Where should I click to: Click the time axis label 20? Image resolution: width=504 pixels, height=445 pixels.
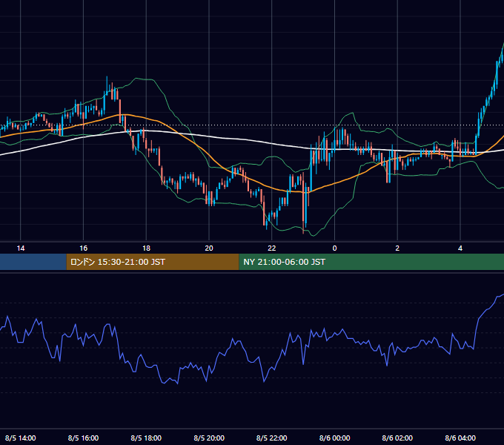point(209,248)
